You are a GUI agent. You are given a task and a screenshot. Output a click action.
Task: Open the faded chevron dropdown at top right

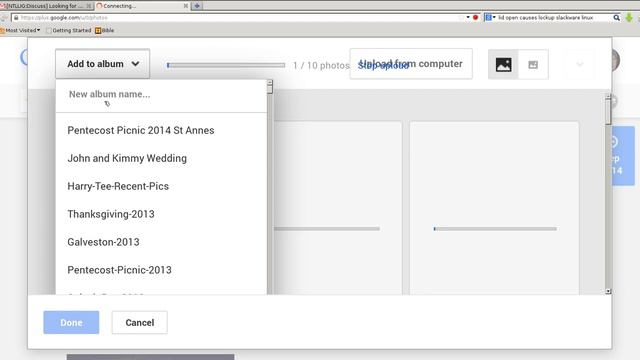point(580,64)
